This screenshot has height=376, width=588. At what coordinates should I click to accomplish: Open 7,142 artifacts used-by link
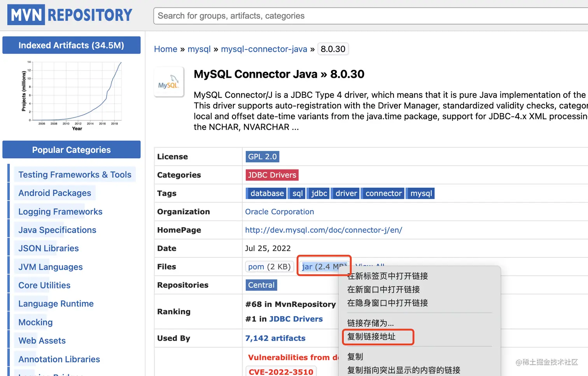pyautogui.click(x=275, y=338)
